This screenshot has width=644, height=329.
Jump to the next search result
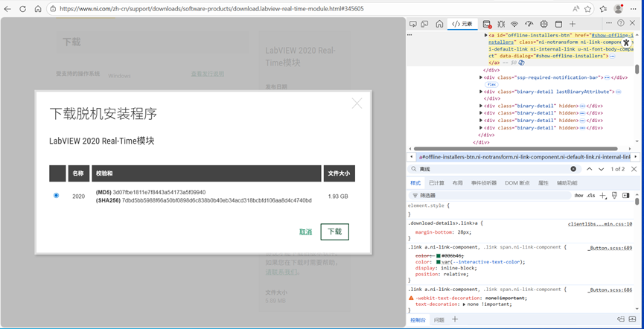602,169
